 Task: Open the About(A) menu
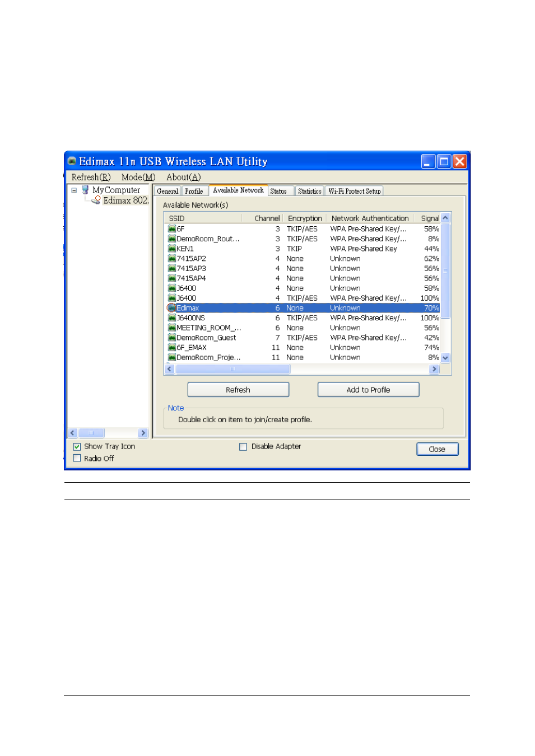(x=183, y=178)
